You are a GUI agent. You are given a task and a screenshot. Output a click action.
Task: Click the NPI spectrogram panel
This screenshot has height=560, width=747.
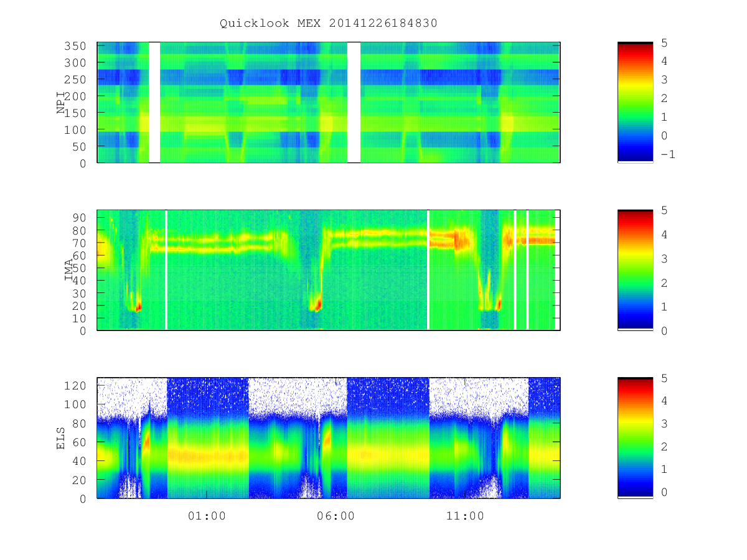[329, 103]
